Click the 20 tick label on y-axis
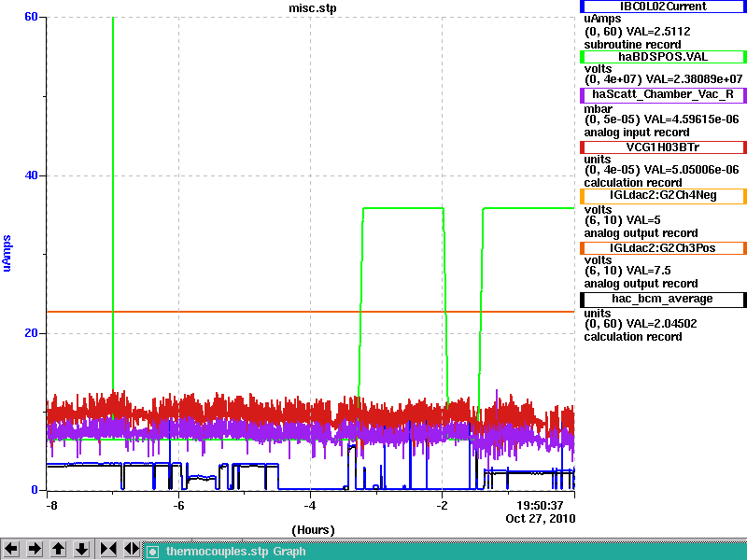The width and height of the screenshot is (747, 560). (x=31, y=333)
